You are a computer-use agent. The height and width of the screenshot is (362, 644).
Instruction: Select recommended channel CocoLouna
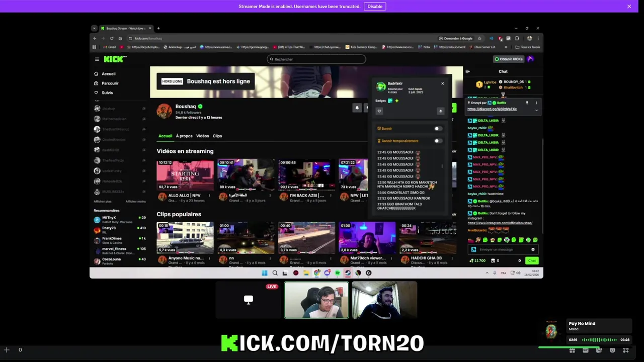tap(120, 261)
